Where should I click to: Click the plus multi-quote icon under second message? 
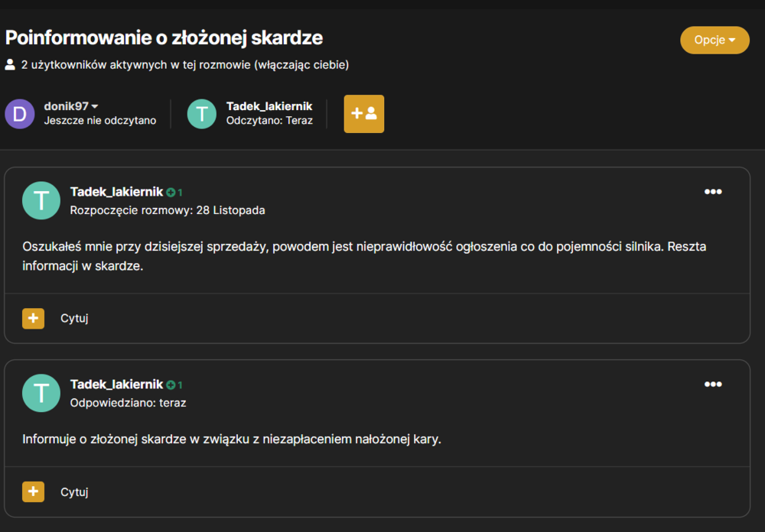(33, 491)
